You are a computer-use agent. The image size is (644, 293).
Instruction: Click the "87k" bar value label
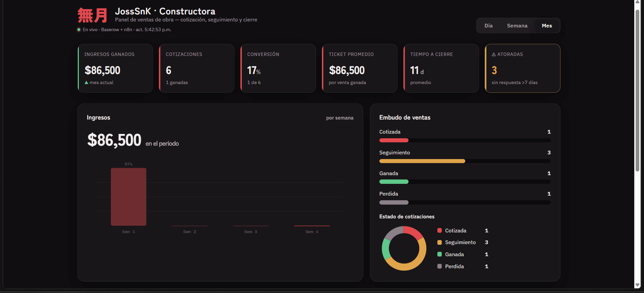(128, 164)
